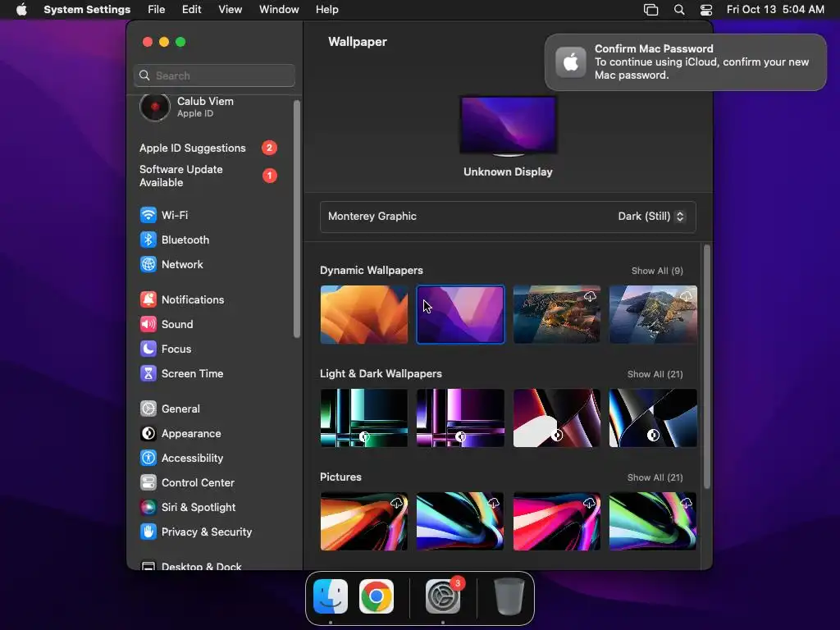Viewport: 840px width, 630px height.
Task: Show all 9 Dynamic Wallpapers
Action: coord(657,271)
